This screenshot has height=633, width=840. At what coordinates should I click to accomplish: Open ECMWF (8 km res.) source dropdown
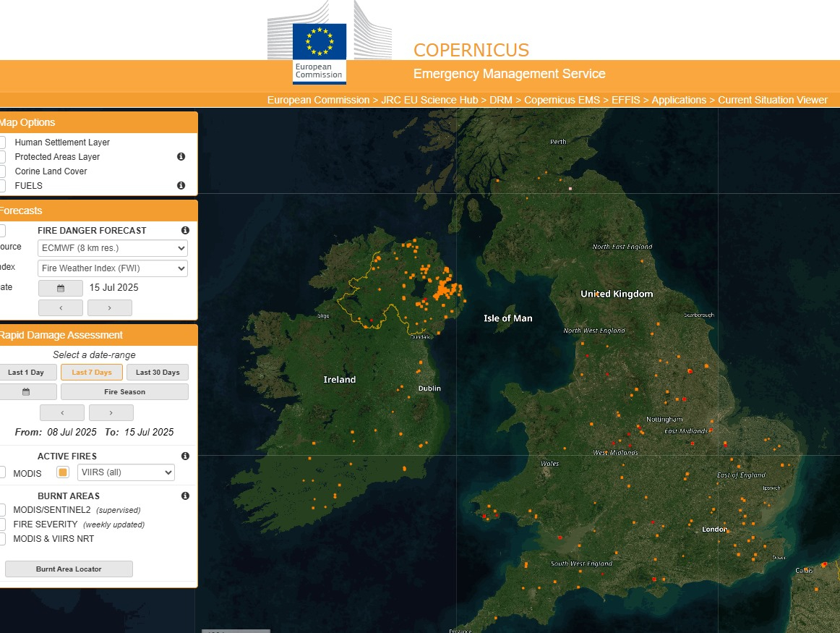coord(112,248)
